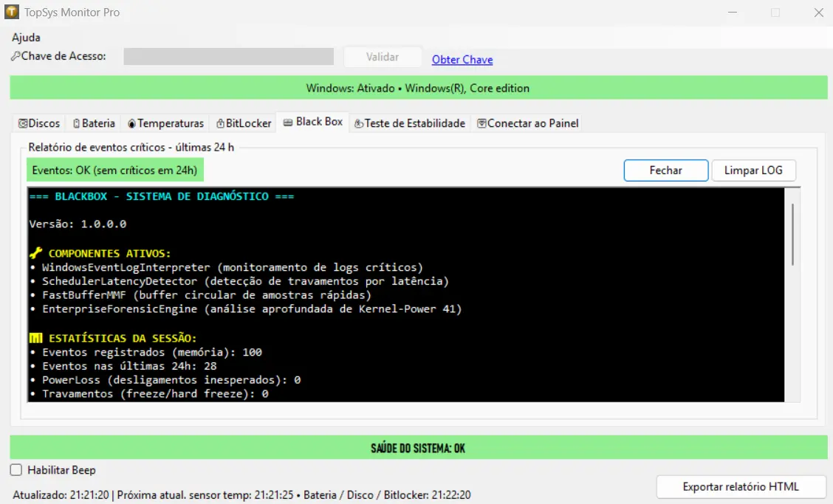Click the battery icon on the Bateria tab
This screenshot has height=504, width=833.
coord(76,123)
